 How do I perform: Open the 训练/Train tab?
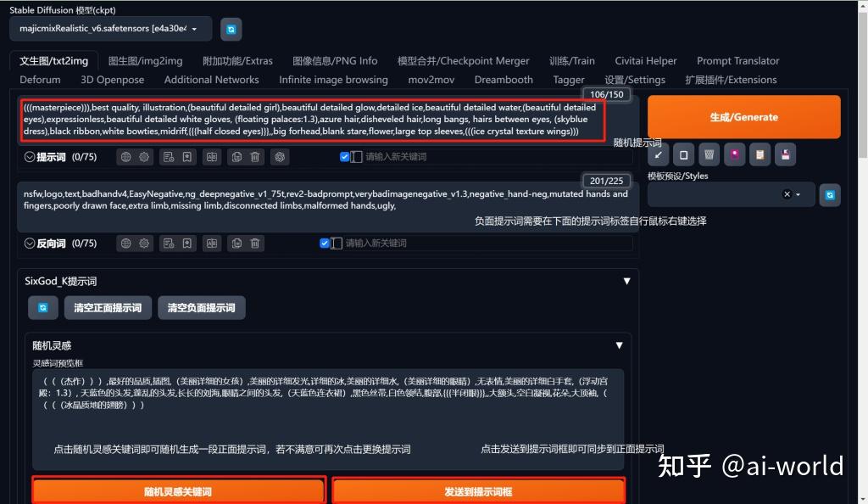572,60
